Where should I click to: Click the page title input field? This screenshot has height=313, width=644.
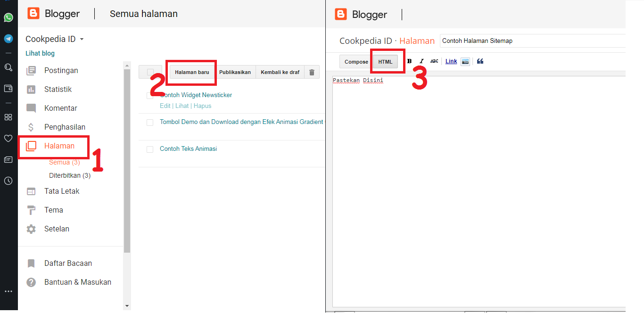533,41
